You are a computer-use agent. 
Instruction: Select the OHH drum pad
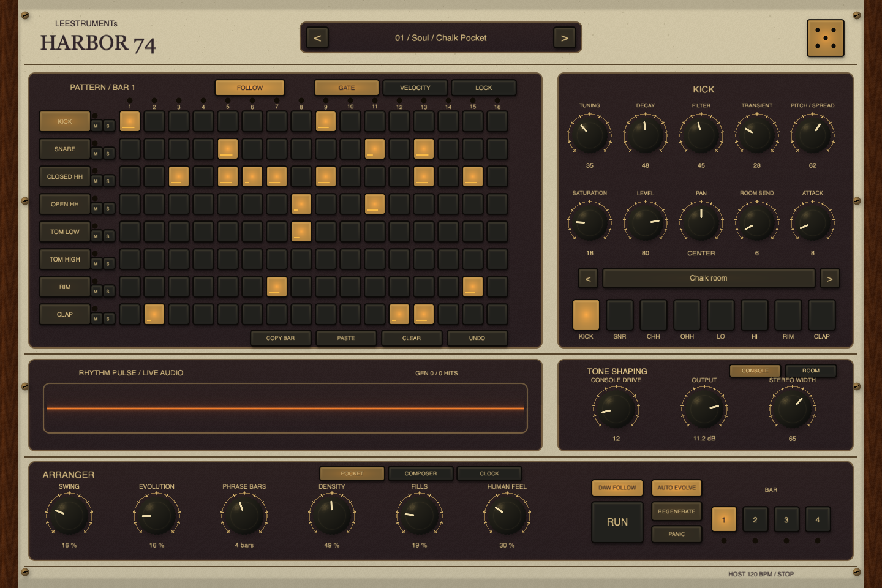point(687,315)
